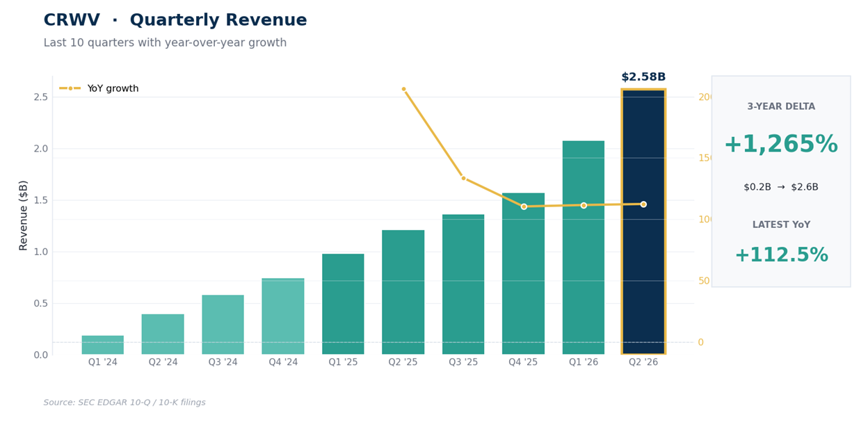Click the Q1 '25 revenue bar
The width and height of the screenshot is (868, 422).
pyautogui.click(x=343, y=304)
